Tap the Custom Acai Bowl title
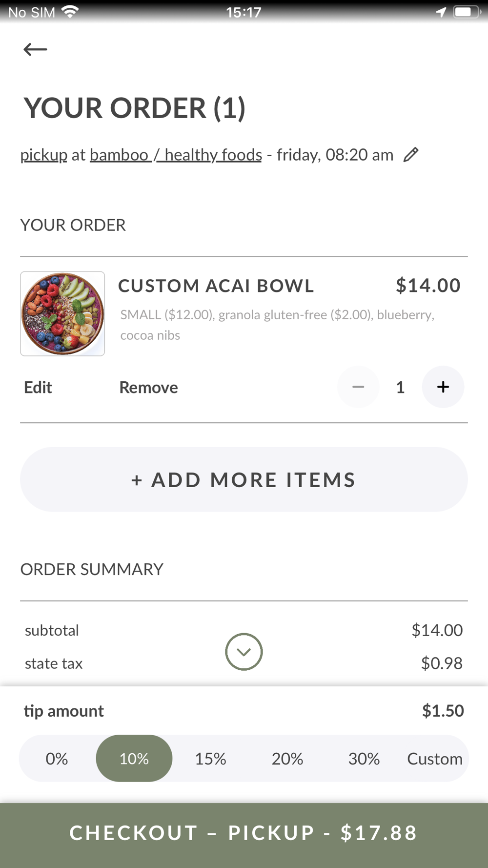488x868 pixels. click(216, 286)
